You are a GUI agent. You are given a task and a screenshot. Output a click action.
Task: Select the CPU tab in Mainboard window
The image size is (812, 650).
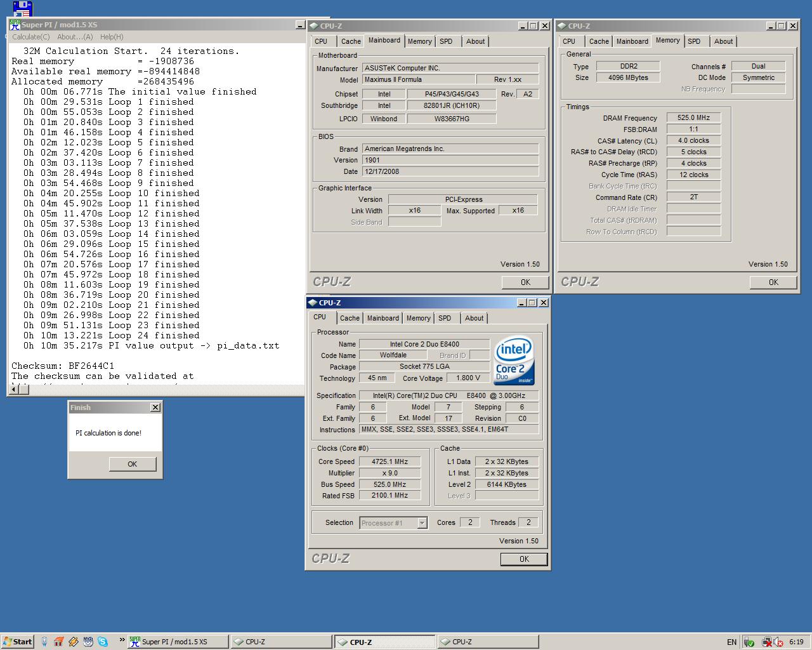coord(321,41)
